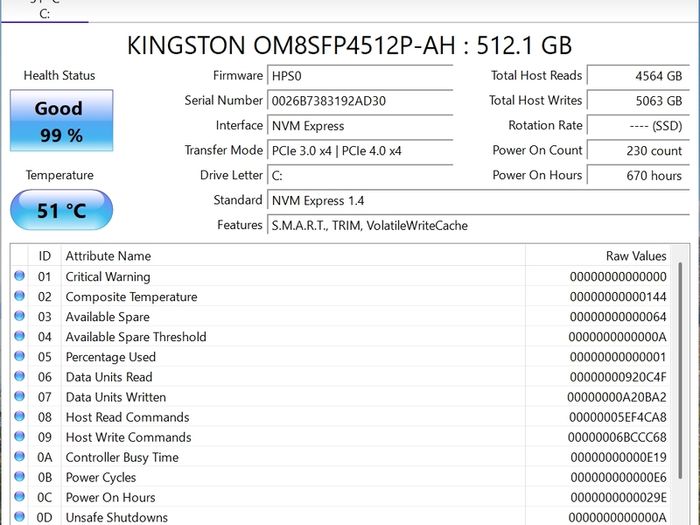Image resolution: width=700 pixels, height=525 pixels.
Task: Click raw value 00000000000E19
Action: click(618, 458)
